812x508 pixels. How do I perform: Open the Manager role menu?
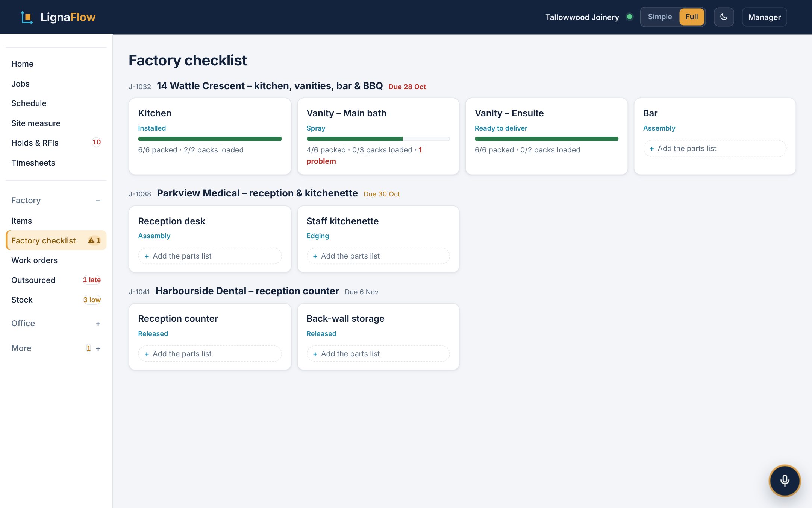764,17
